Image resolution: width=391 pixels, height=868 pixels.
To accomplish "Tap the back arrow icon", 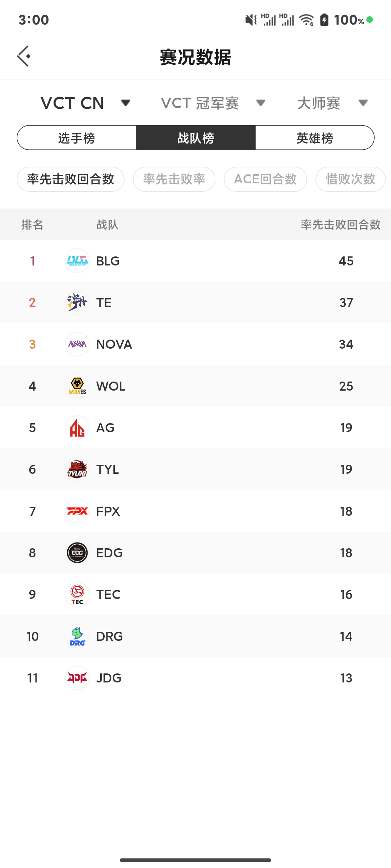I will tap(24, 56).
